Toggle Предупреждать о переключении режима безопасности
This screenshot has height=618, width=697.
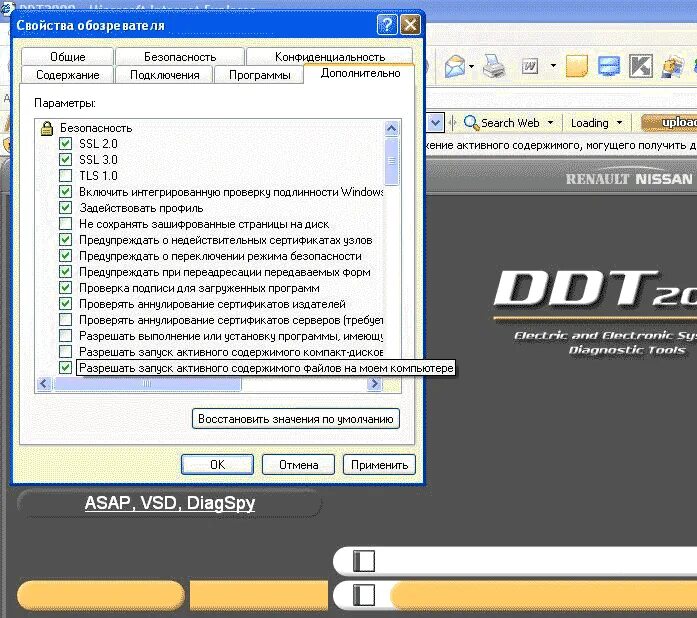pyautogui.click(x=65, y=256)
